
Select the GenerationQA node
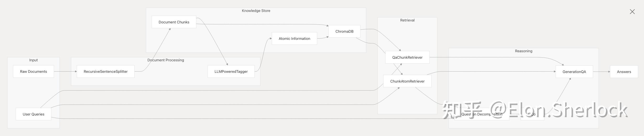click(x=574, y=72)
